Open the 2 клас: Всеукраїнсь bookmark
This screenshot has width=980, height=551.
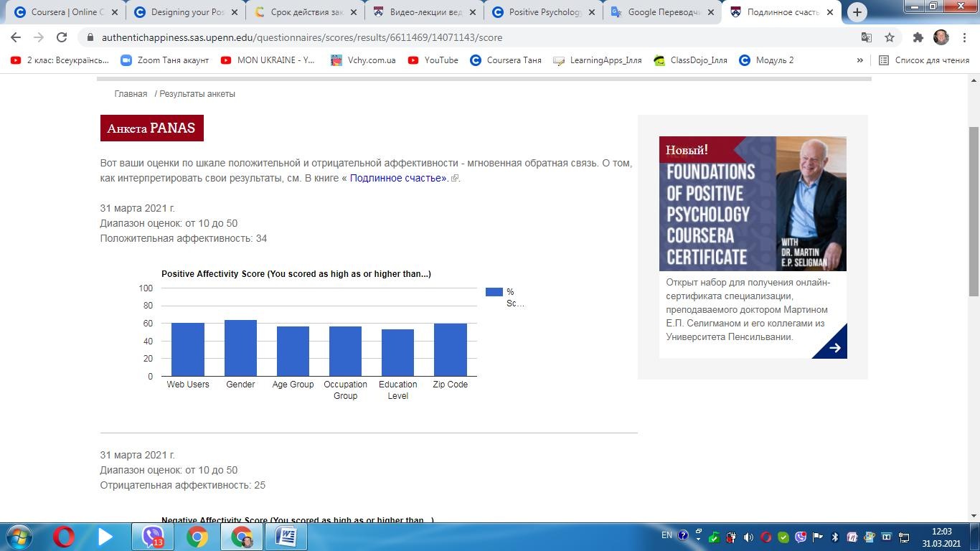60,60
